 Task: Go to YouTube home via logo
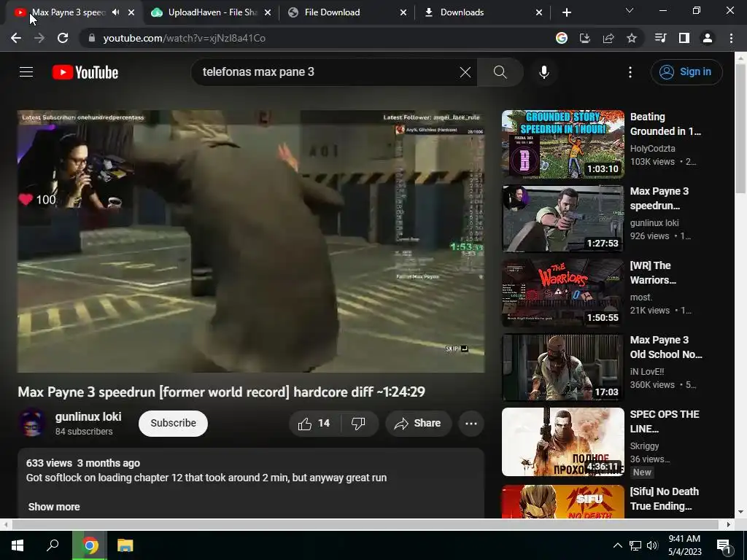tap(85, 72)
